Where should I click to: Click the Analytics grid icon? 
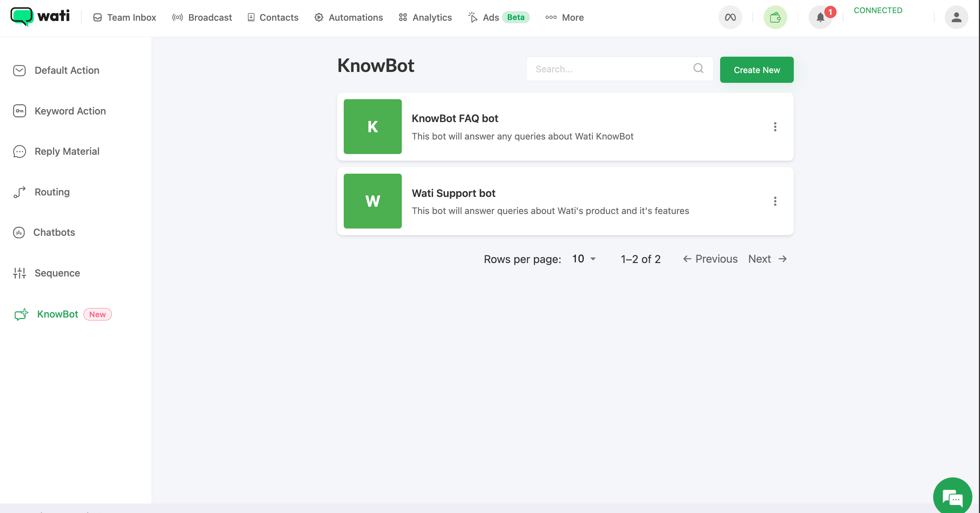403,17
